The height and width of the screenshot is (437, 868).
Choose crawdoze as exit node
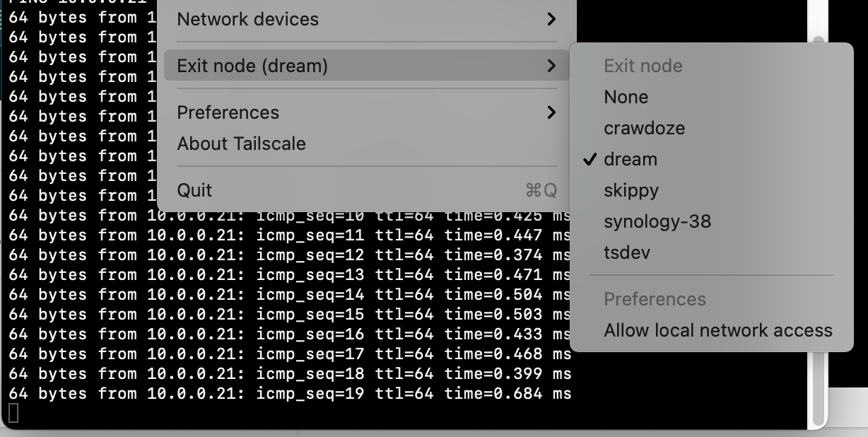(x=644, y=128)
